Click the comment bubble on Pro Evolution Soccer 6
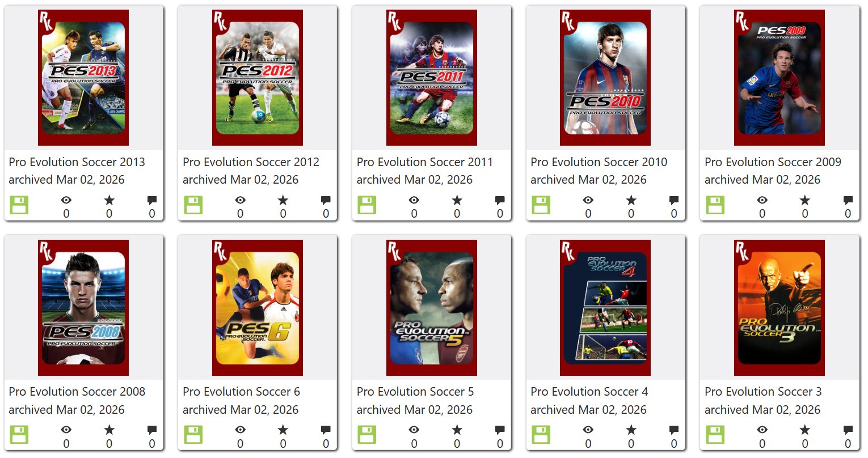The width and height of the screenshot is (868, 458). (326, 430)
